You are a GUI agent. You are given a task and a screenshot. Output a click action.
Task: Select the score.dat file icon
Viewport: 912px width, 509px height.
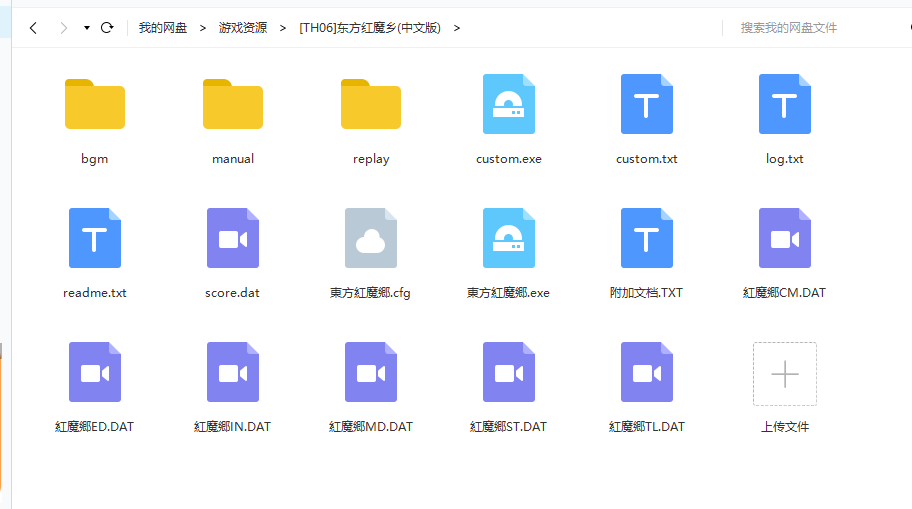(233, 238)
